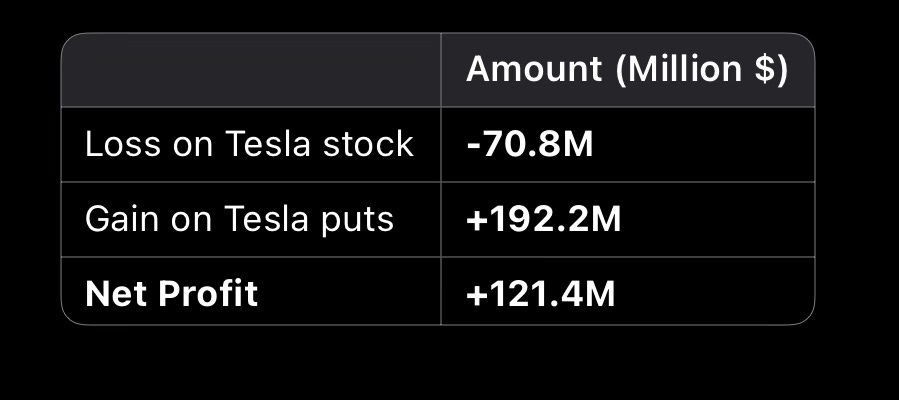Click the word 'Profit' in the last row
The height and width of the screenshot is (400, 899).
(x=208, y=294)
